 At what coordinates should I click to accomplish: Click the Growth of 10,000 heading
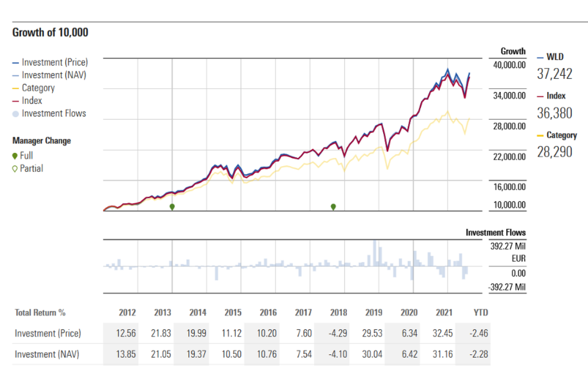coord(50,33)
